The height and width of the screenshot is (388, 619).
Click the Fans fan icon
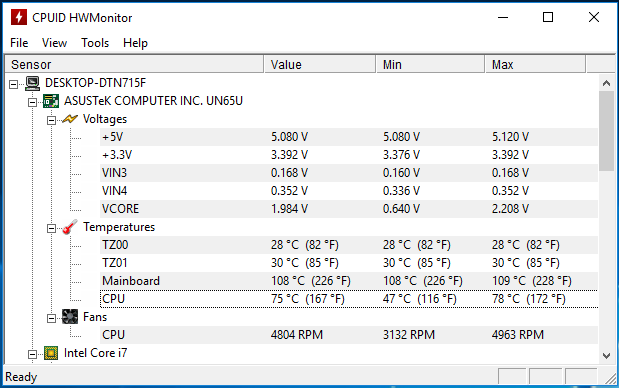pos(70,317)
